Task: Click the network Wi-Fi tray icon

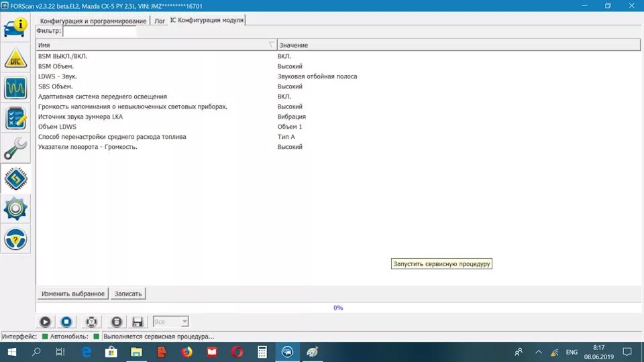Action: tap(555, 352)
